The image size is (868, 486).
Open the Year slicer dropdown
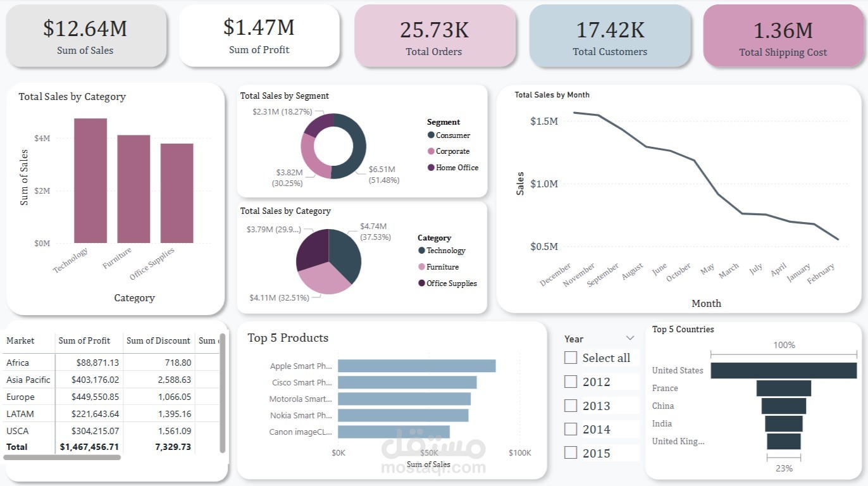click(x=629, y=337)
